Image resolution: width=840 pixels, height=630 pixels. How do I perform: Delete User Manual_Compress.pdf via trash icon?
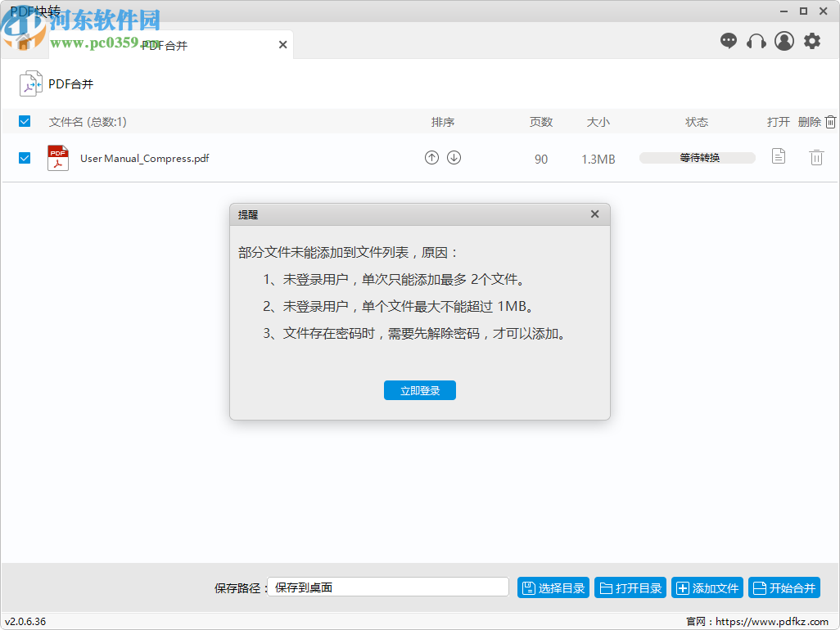point(816,157)
